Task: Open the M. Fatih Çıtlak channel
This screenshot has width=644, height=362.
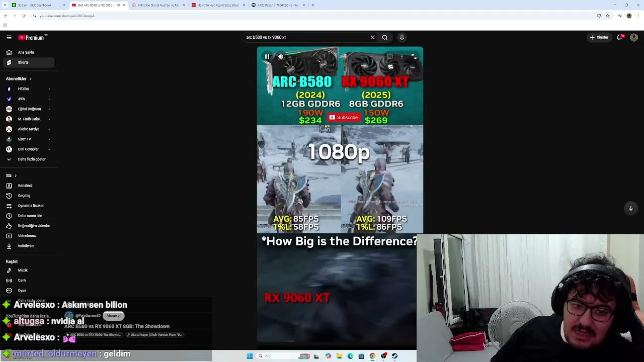Action: [x=29, y=119]
